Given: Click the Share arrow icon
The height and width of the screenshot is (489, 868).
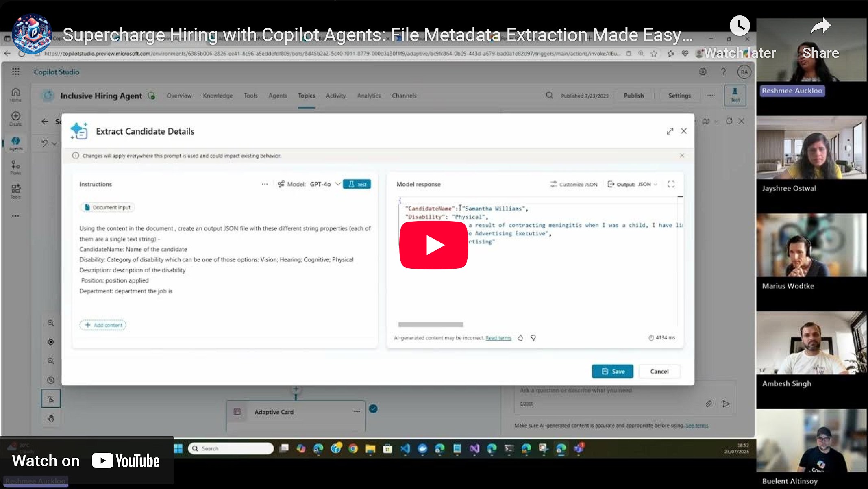Looking at the screenshot, I should click(820, 27).
